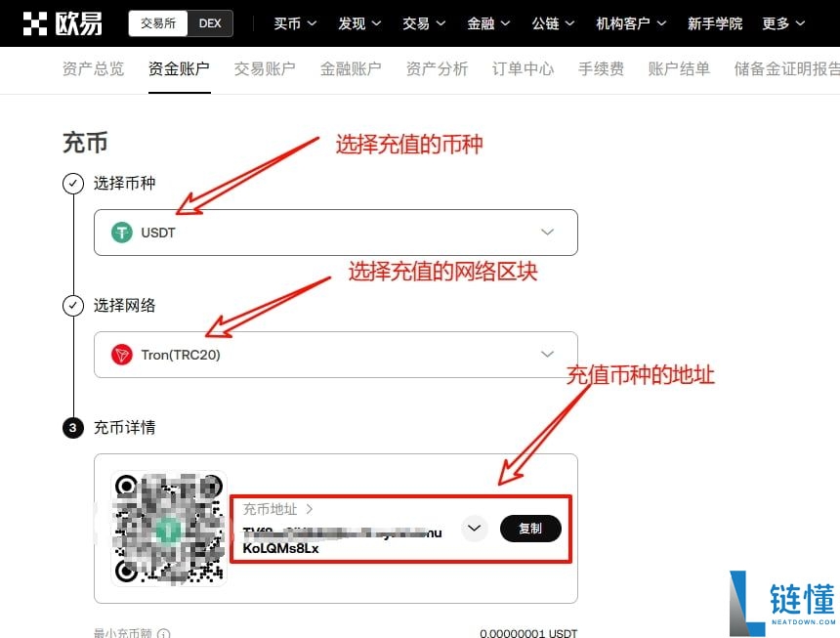The height and width of the screenshot is (638, 840).
Task: Expand the deposit address chevron button
Action: tap(474, 529)
